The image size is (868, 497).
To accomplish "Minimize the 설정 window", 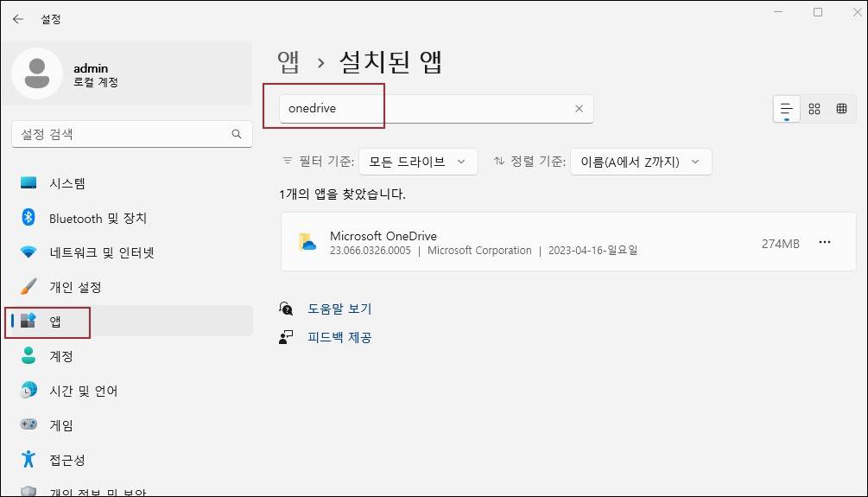I will coord(778,12).
